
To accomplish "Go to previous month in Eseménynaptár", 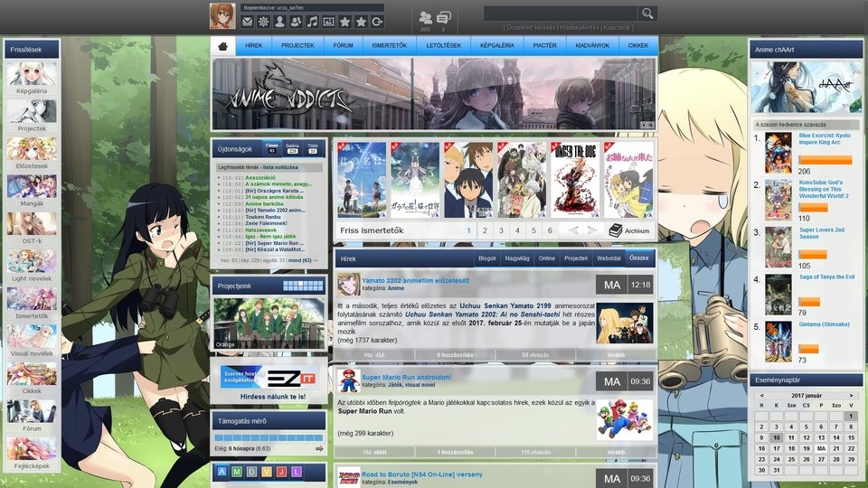I will point(761,396).
